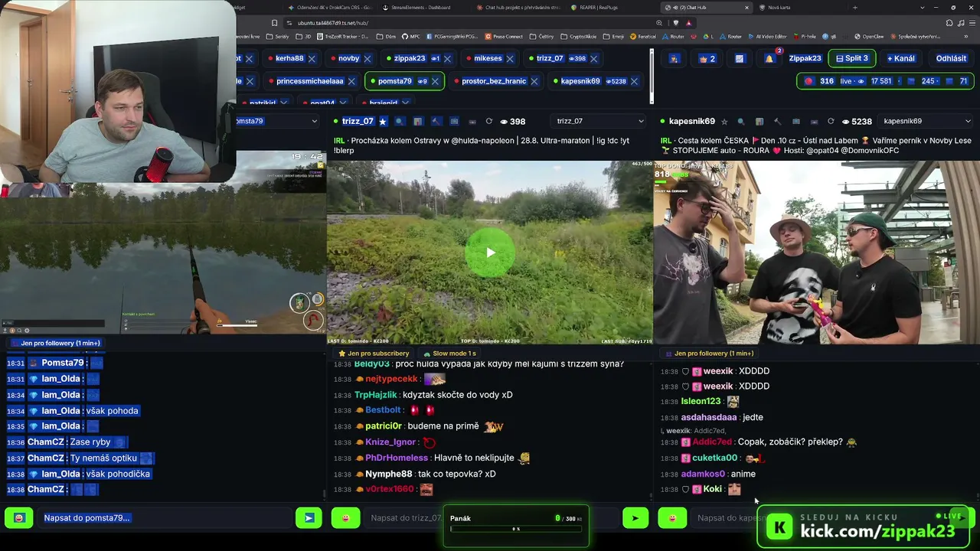Star the trizz_07 channel as favorite

383,121
